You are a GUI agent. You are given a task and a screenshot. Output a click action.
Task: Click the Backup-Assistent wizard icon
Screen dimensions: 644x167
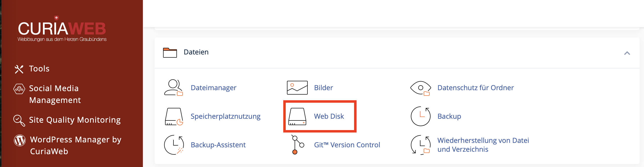point(174,145)
